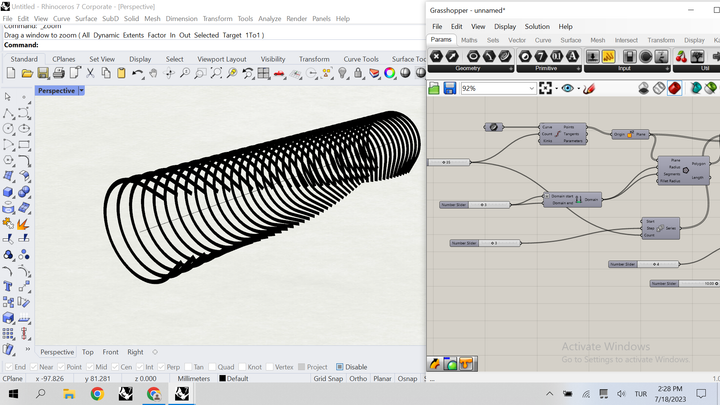The width and height of the screenshot is (720, 405).
Task: Toggle the Near osnap checkbox
Action: tap(34, 367)
